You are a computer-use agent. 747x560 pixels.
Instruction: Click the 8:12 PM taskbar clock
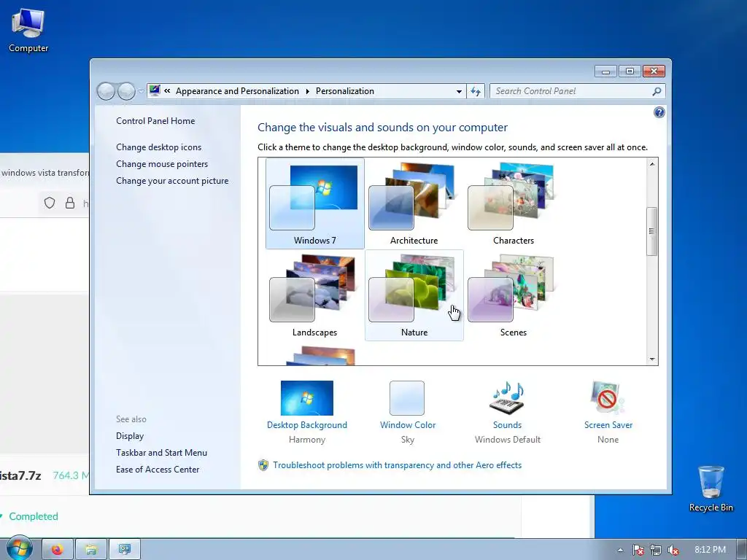click(x=710, y=550)
